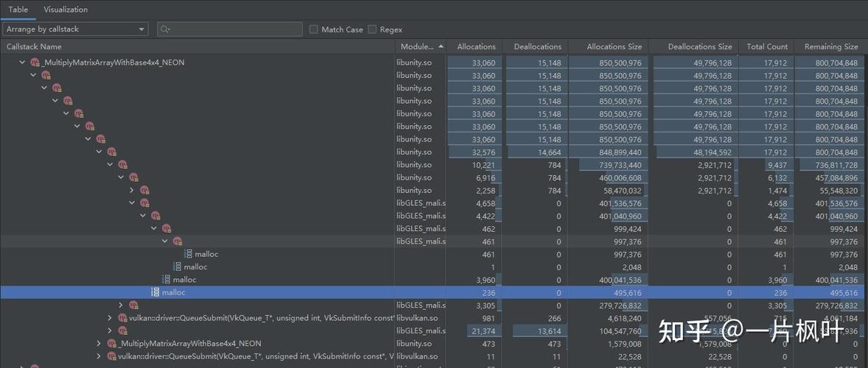Click the 848,899,440 allocations size cell
The width and height of the screenshot is (868, 368).
click(x=609, y=152)
